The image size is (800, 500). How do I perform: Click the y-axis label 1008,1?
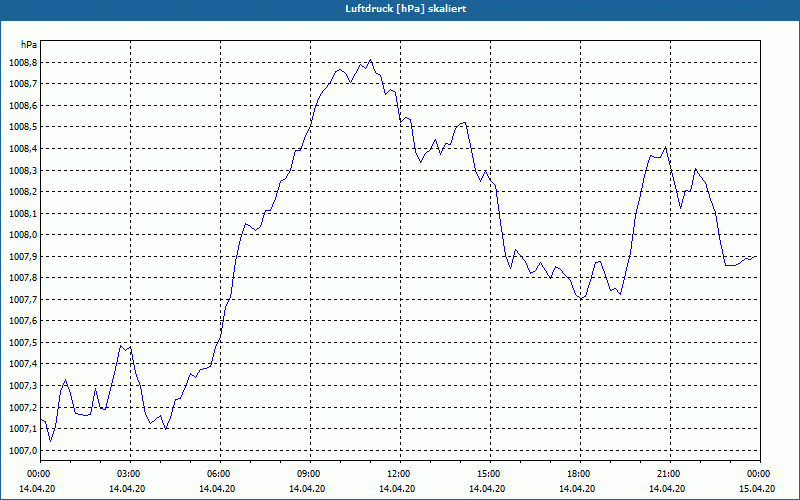click(x=22, y=213)
